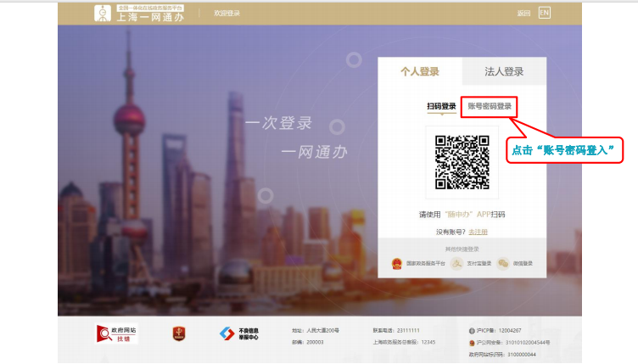
Task: Choose 账号密码登录 login method
Action: [x=490, y=107]
